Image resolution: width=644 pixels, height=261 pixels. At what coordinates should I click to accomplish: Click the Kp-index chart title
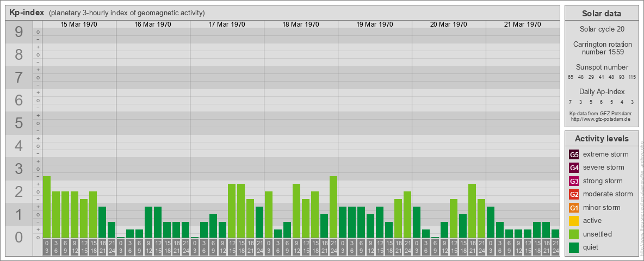[x=27, y=13]
